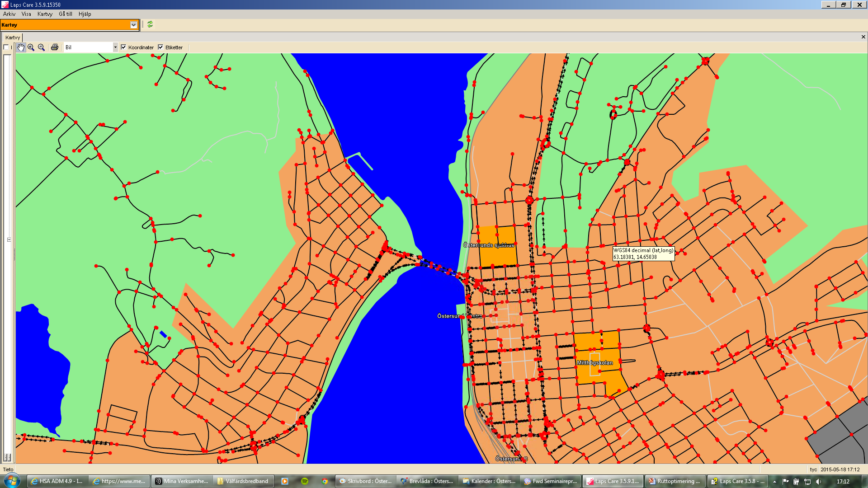
Task: Click the Tieto status bar text
Action: coord(8,469)
